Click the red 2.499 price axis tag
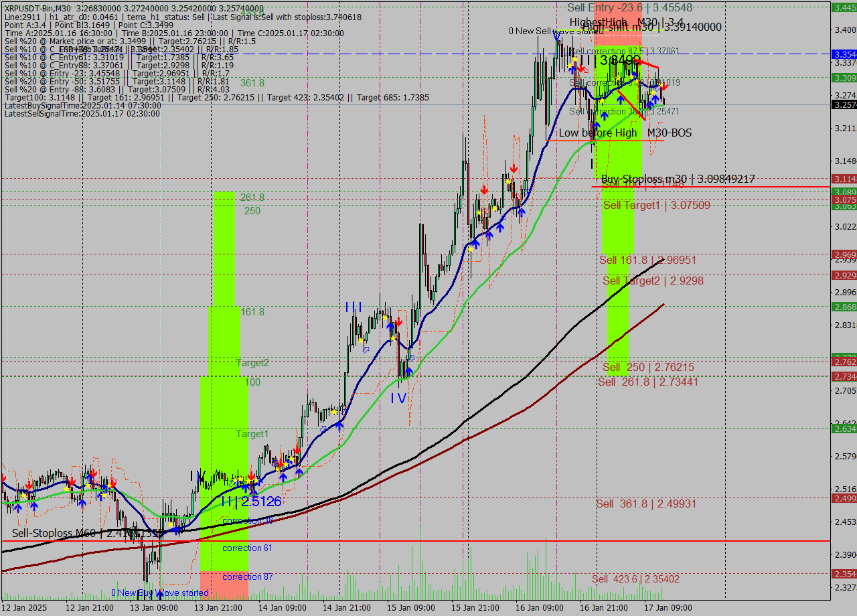Image resolution: width=857 pixels, height=616 pixels. tap(844, 498)
